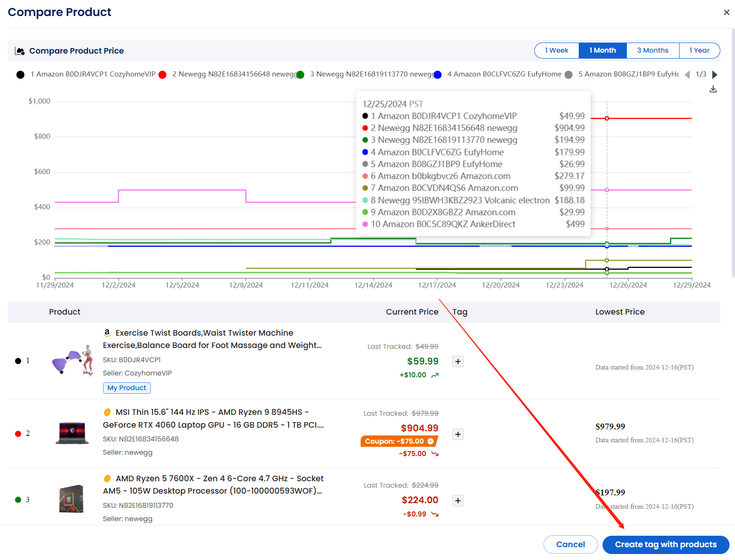Click AMD Ryzen processor box thumbnail

point(71,499)
